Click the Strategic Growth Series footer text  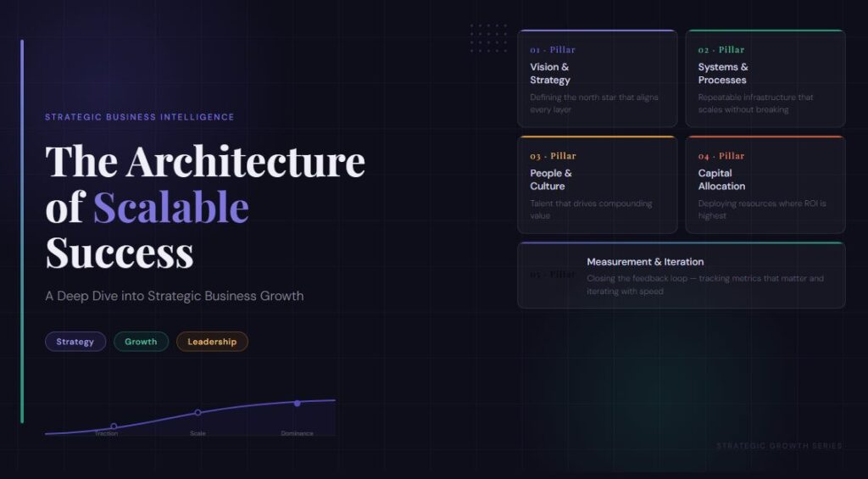[779, 446]
